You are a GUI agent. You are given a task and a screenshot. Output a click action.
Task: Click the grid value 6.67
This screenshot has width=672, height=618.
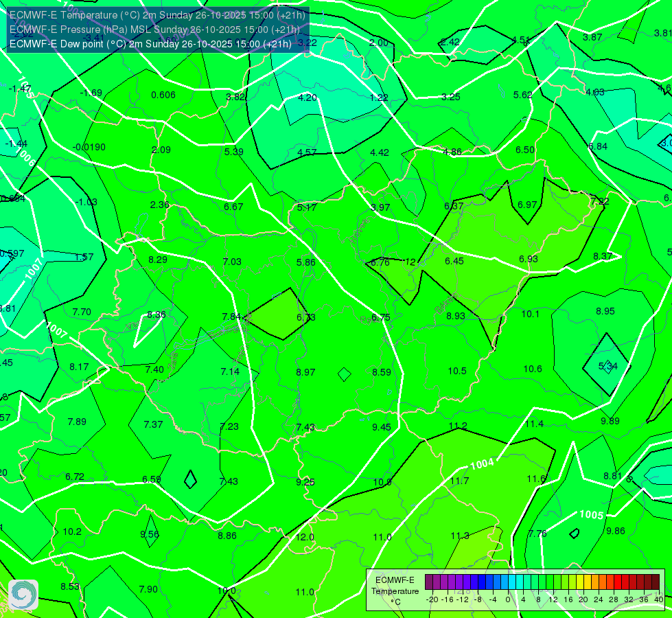(233, 207)
